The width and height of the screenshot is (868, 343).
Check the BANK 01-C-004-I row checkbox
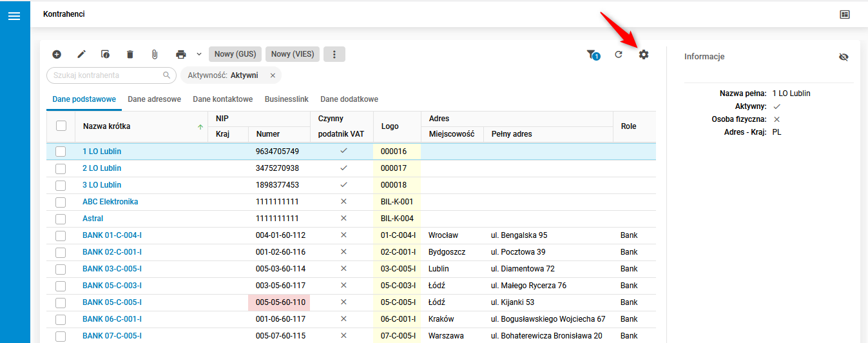click(x=61, y=235)
